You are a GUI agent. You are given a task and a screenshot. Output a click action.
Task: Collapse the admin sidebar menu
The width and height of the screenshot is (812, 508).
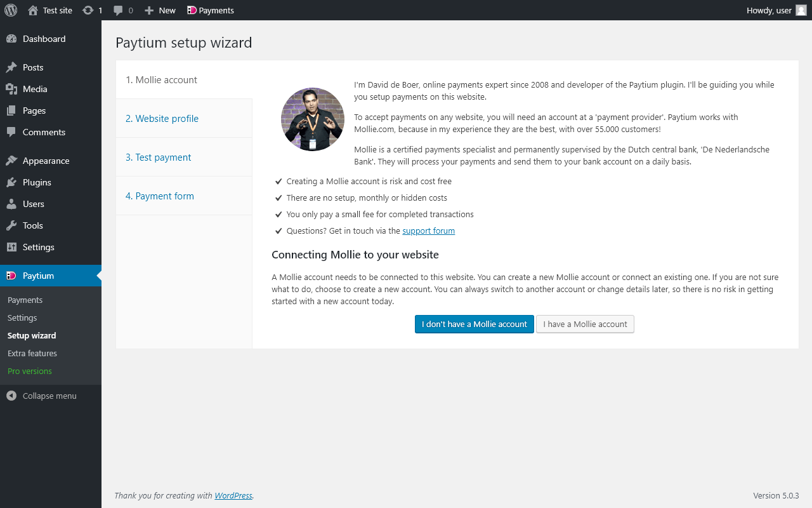[42, 396]
